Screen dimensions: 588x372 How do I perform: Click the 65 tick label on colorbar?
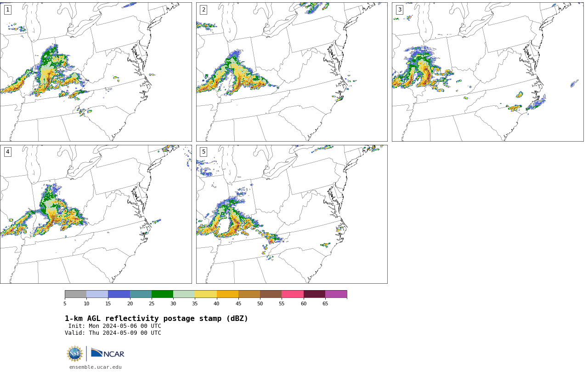tap(325, 303)
